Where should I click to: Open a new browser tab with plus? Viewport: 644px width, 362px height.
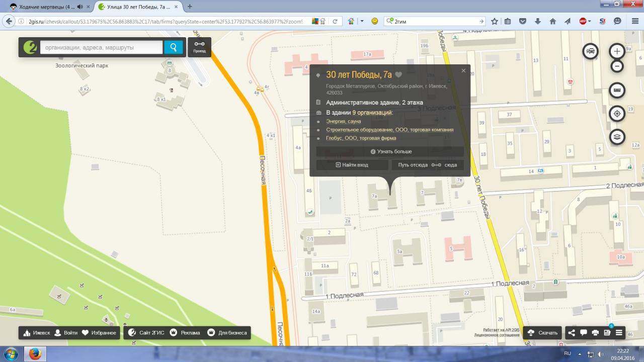[190, 7]
